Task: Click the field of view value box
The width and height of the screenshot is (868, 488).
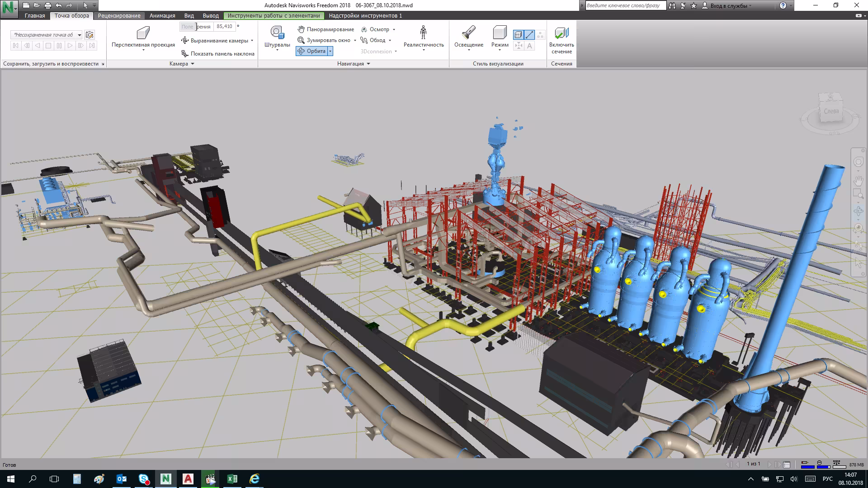Action: [224, 27]
